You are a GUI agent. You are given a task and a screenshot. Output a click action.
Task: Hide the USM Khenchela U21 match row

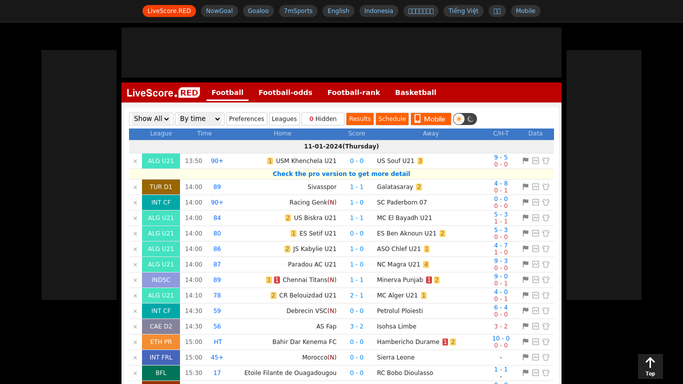tap(135, 161)
